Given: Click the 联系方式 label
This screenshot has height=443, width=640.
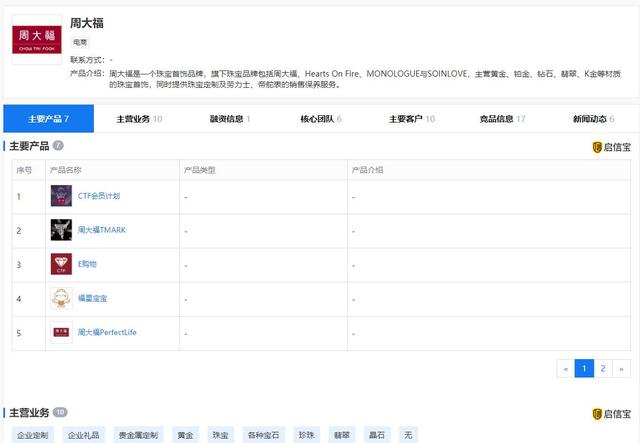Looking at the screenshot, I should pos(87,60).
